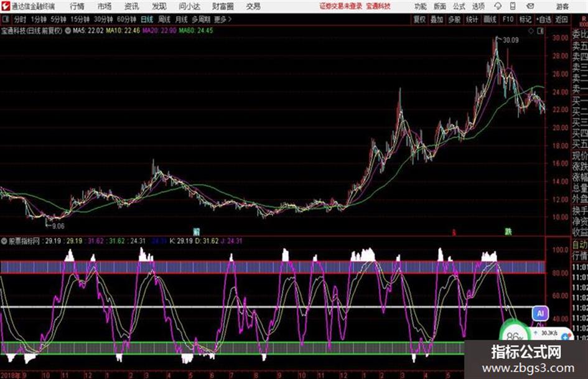Click the K: 29.19 indicator readout
Image resolution: width=588 pixels, height=379 pixels.
point(181,241)
